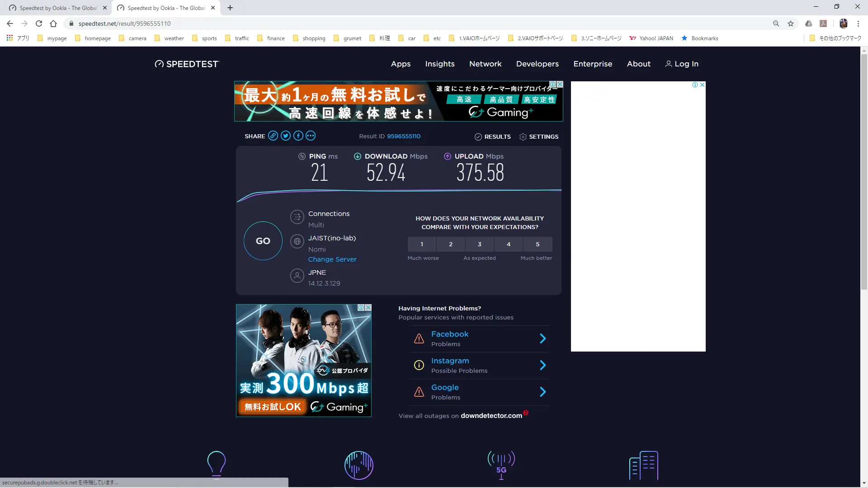The image size is (868, 488).
Task: Open the Gaming+ banner ad
Action: 398,101
